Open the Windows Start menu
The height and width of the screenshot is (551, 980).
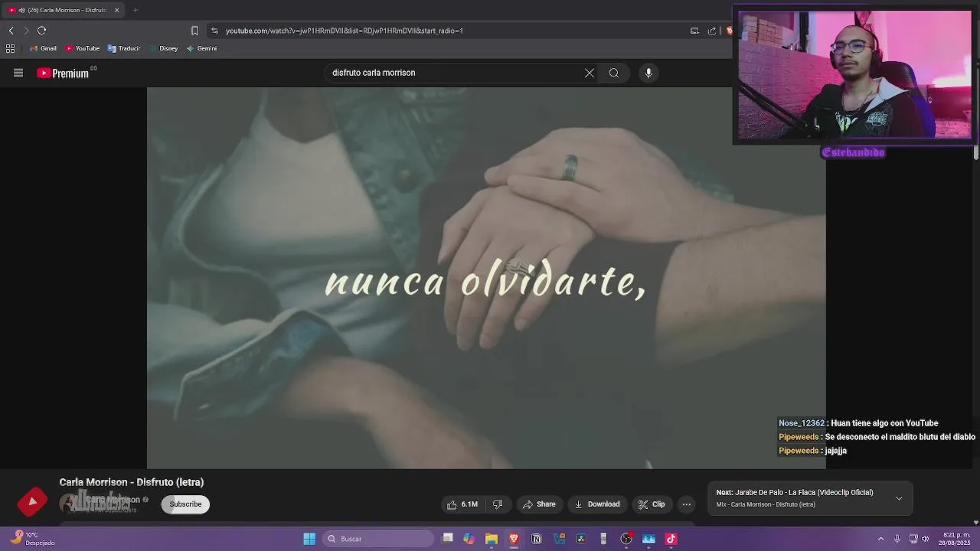309,539
